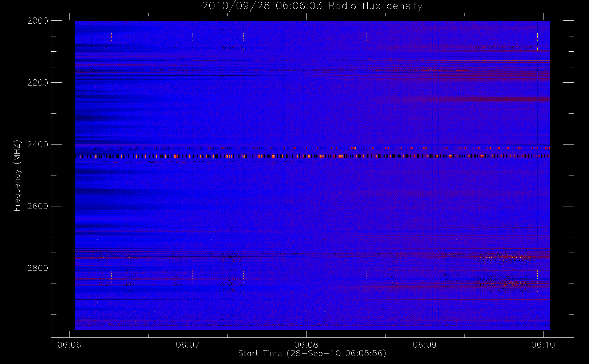This screenshot has width=589, height=364.
Task: Select the 2600 frequency tick label
Action: [38, 206]
